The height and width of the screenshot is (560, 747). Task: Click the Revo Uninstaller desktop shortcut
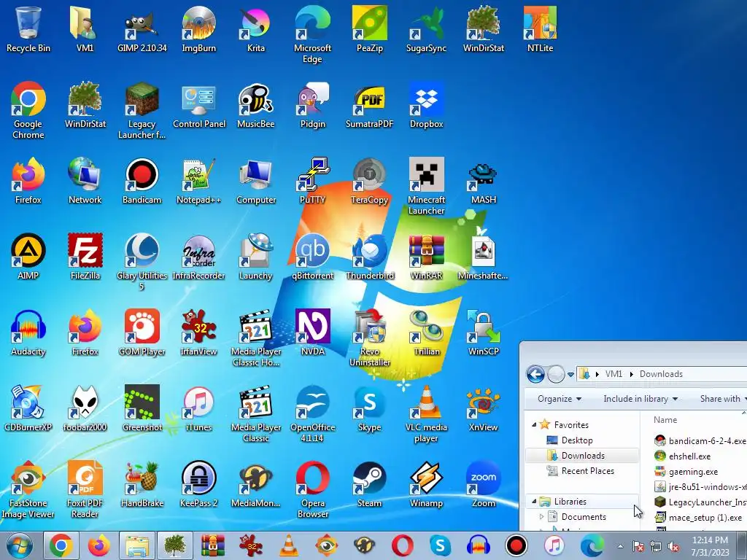[x=370, y=337]
